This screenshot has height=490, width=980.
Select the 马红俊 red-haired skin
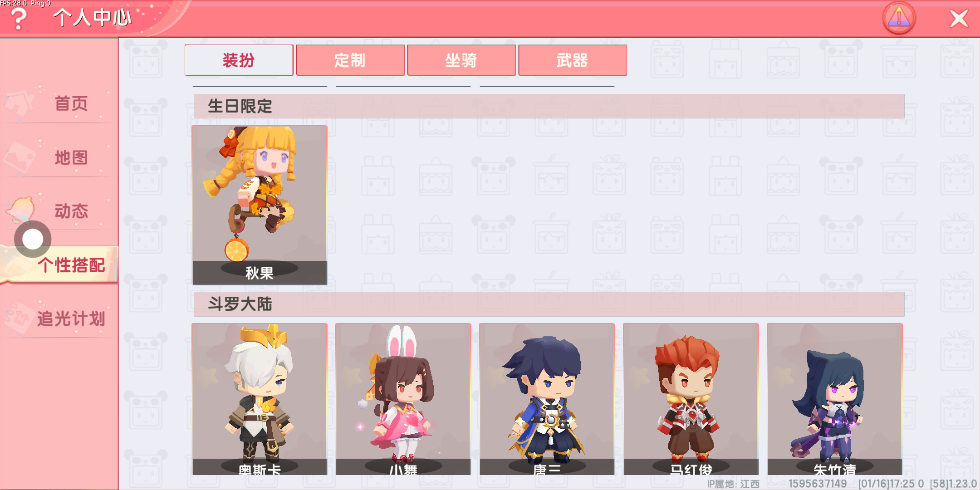pos(691,399)
